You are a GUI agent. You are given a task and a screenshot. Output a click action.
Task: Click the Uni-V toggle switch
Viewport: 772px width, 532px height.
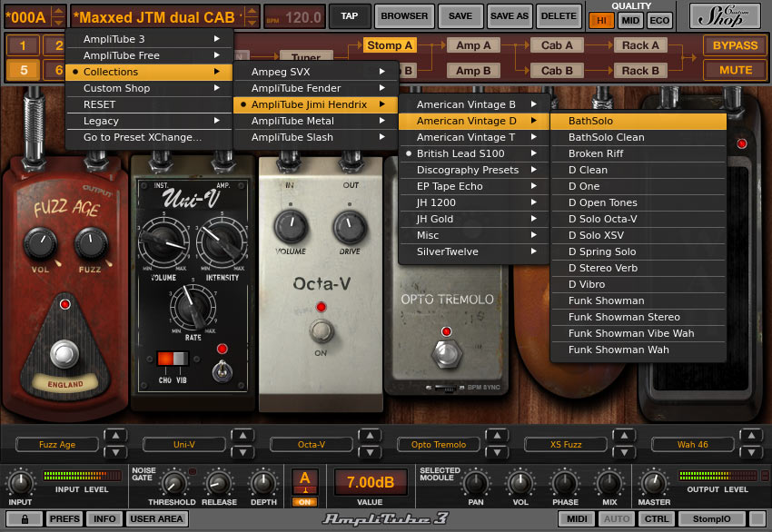222,371
